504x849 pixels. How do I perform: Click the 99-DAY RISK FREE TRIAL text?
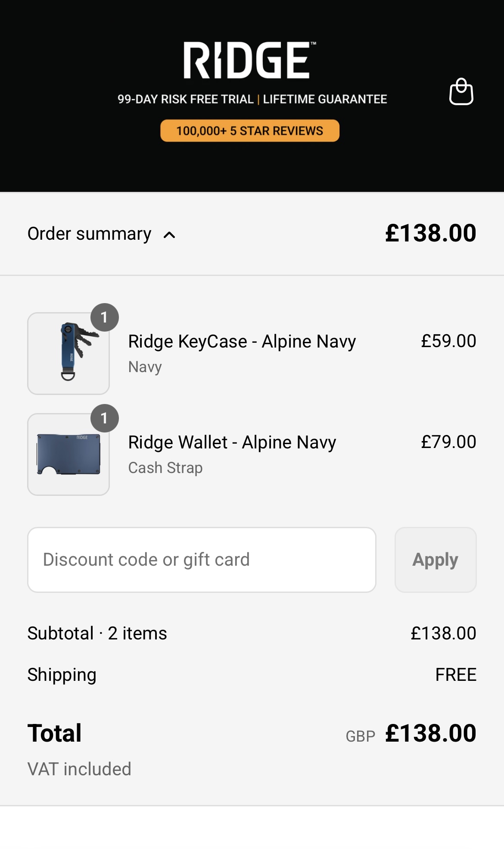tap(186, 99)
